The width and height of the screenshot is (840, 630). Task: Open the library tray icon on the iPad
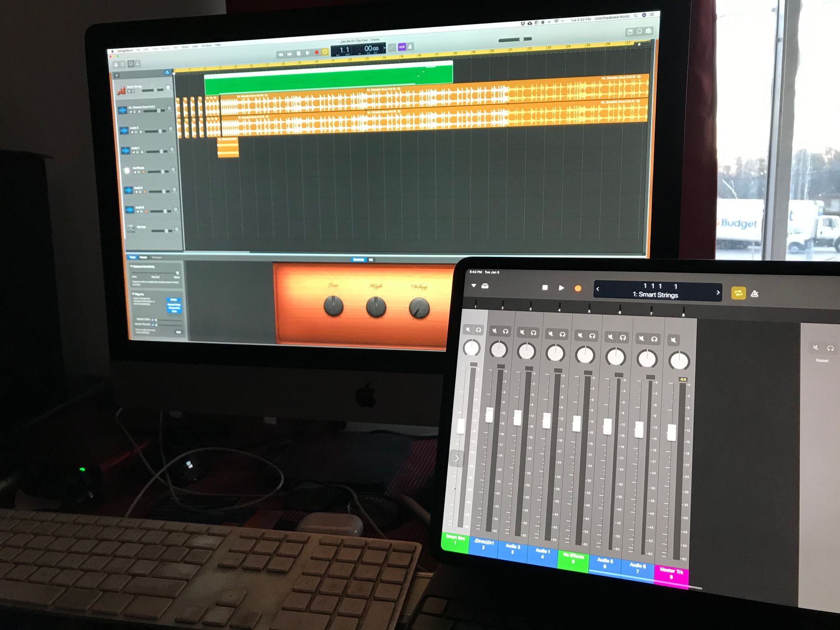[x=485, y=286]
